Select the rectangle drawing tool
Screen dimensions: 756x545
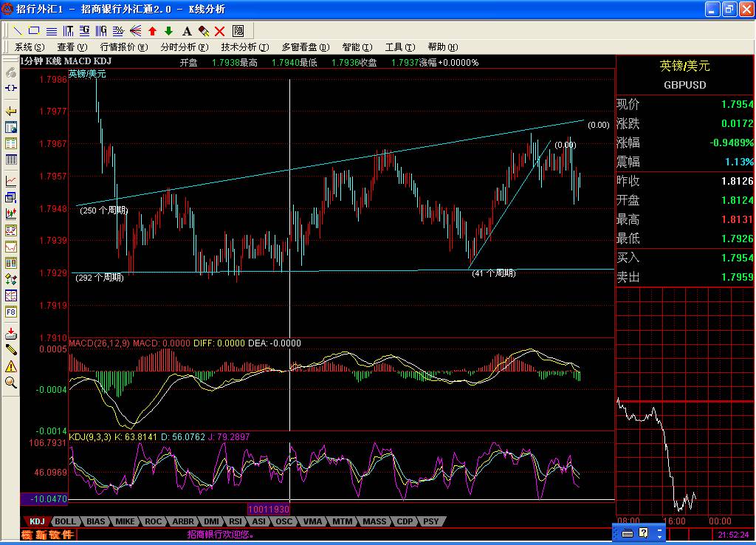click(35, 31)
